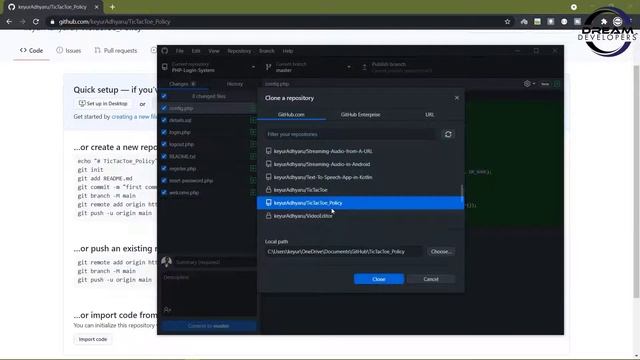Follow the 'creating a new file' link
This screenshot has width=640, height=360.
(134, 117)
